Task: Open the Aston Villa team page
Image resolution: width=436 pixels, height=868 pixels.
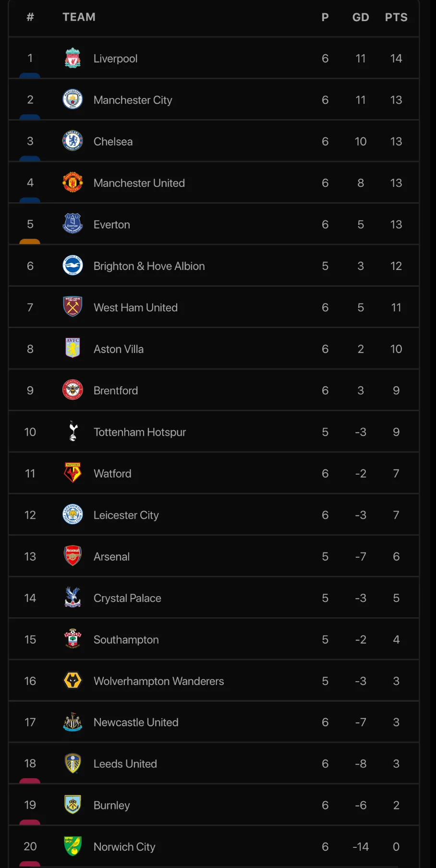Action: tap(118, 349)
